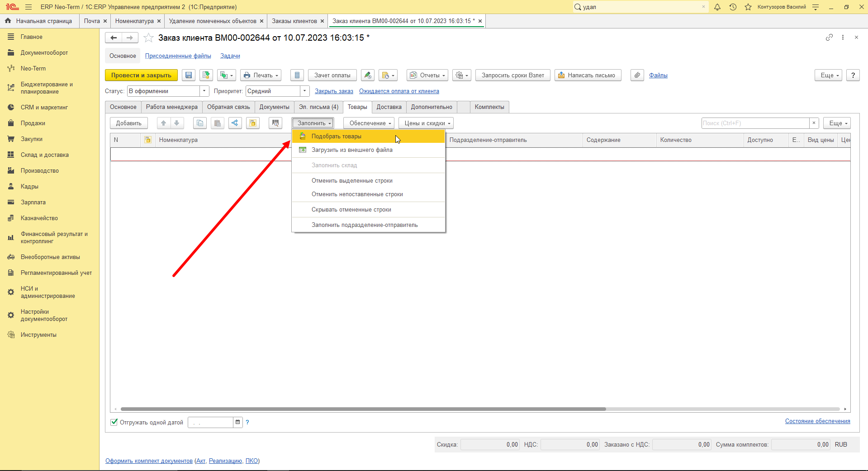The width and height of the screenshot is (868, 471).
Task: Click the horizontal scrollbar of the goods table
Action: (363, 409)
